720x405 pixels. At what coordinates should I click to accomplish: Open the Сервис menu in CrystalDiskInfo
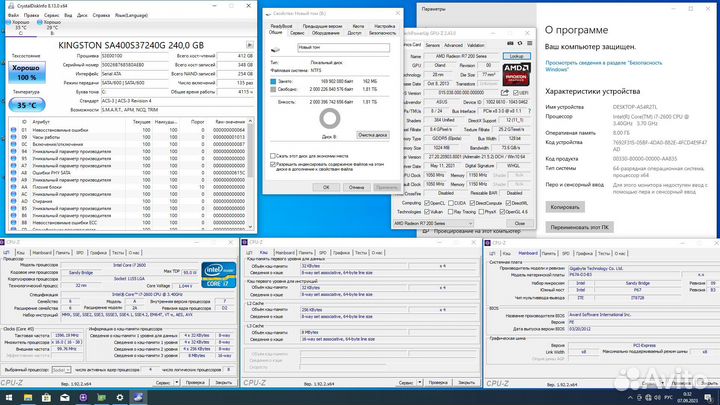51,15
